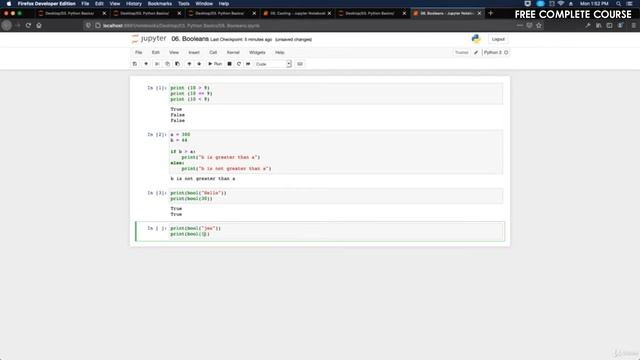
Task: Insert a cell below with the plus icon
Action: [x=146, y=64]
